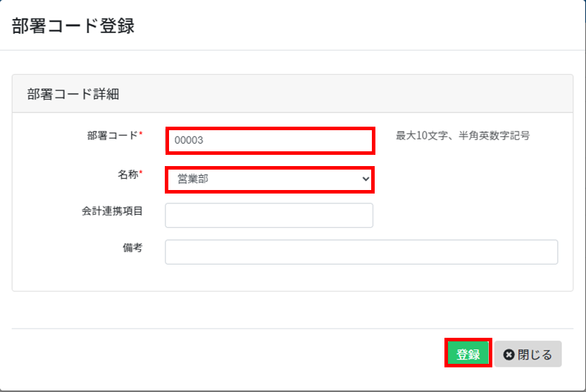The height and width of the screenshot is (392, 586).
Task: Focus the wide 備考 text field
Action: click(361, 252)
